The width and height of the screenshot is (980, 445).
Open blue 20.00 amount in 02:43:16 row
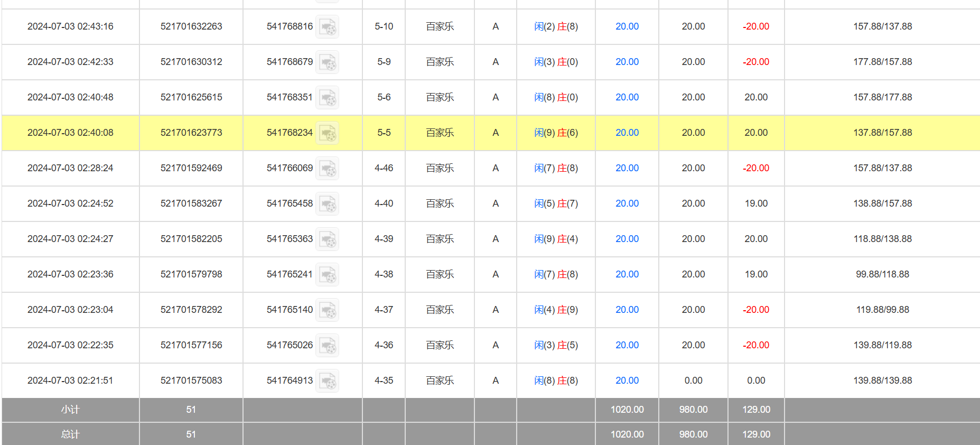tap(627, 26)
